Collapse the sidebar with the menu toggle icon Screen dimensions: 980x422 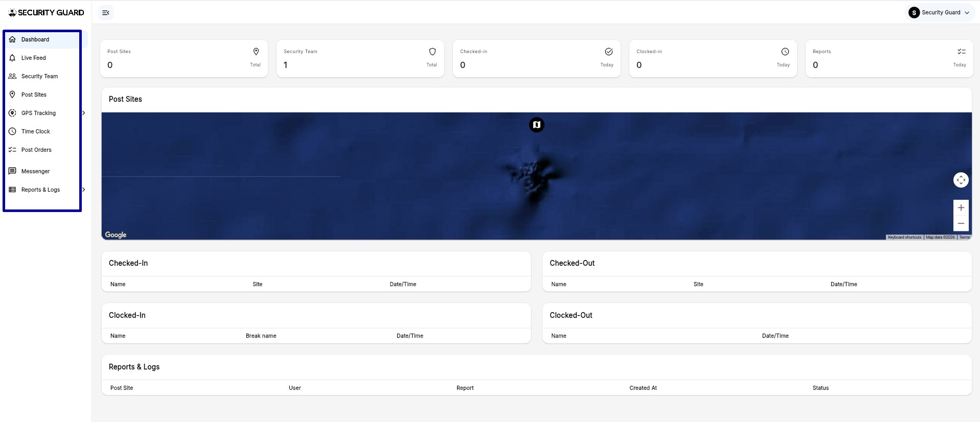click(x=106, y=13)
